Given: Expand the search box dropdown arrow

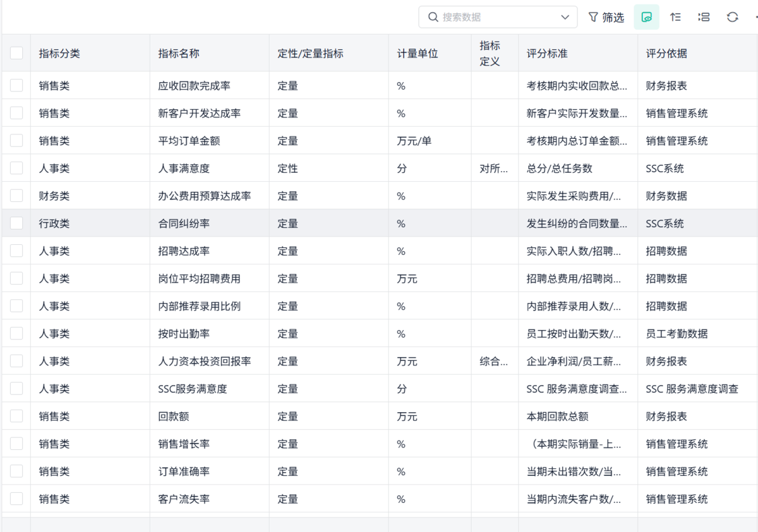Looking at the screenshot, I should click(565, 17).
